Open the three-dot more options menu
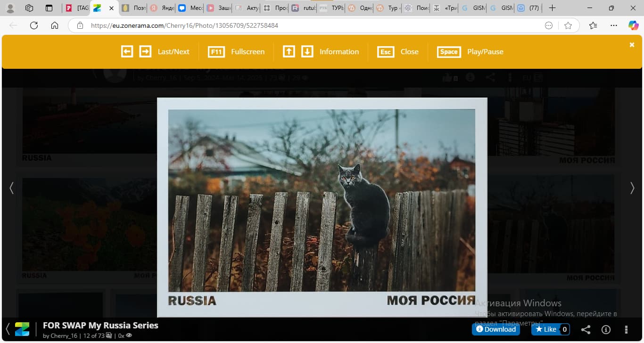 pyautogui.click(x=626, y=330)
